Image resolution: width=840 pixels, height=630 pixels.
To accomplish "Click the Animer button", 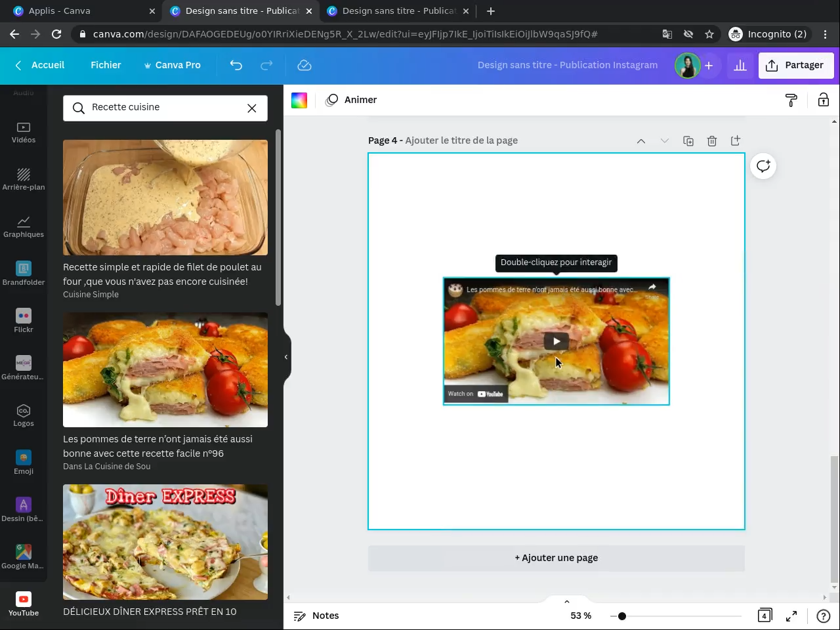I will click(x=352, y=100).
